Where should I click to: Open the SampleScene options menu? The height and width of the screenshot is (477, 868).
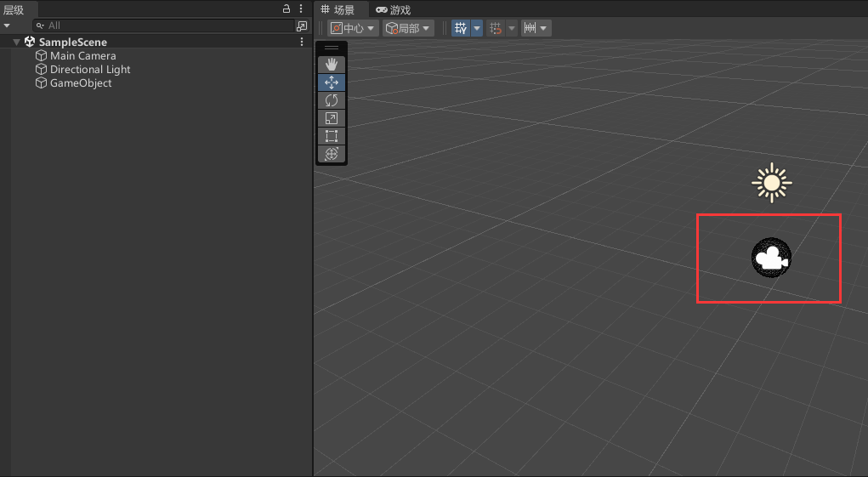(x=302, y=42)
